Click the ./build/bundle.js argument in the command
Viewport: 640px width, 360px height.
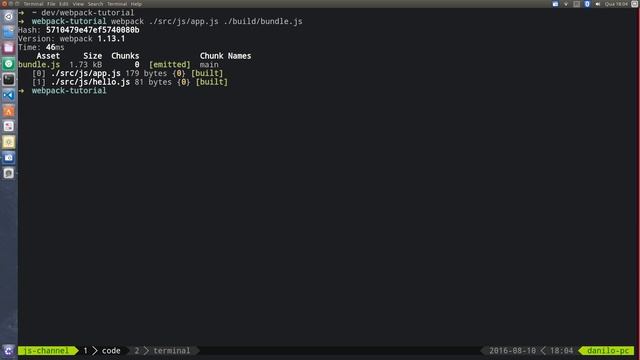coord(263,21)
